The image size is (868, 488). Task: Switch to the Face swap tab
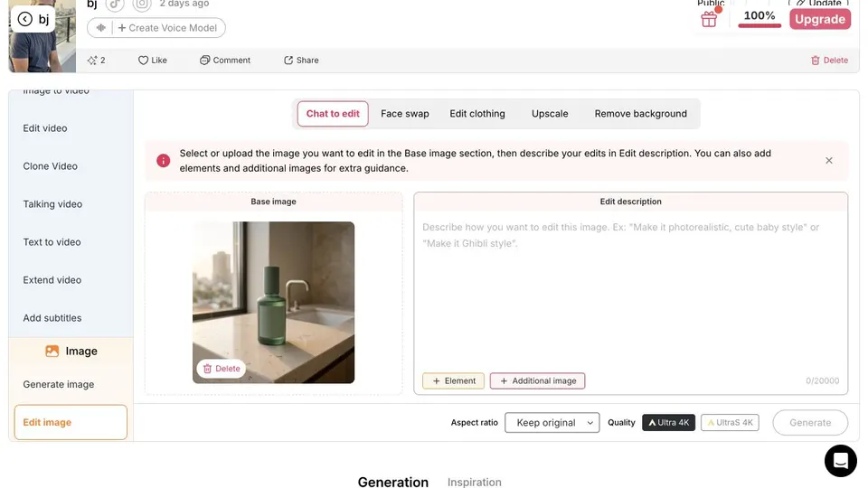tap(405, 114)
